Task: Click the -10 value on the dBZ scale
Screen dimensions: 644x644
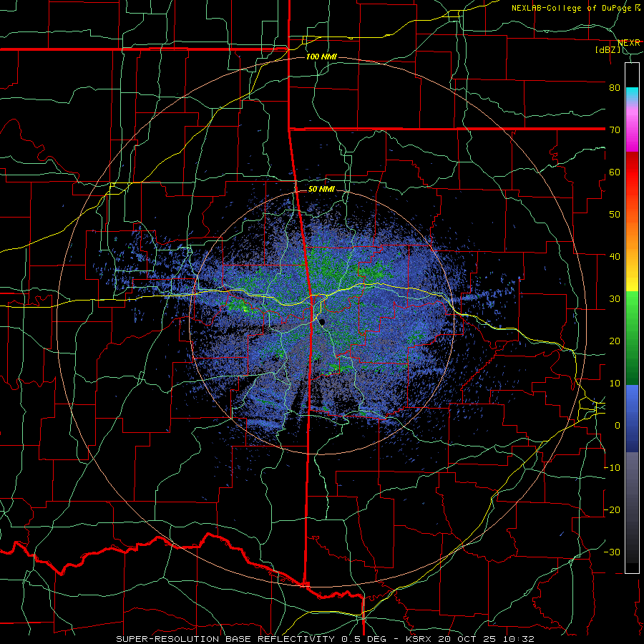Action: tap(613, 468)
